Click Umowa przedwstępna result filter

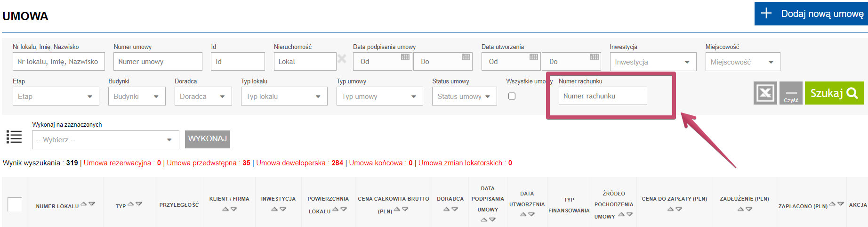pyautogui.click(x=209, y=163)
